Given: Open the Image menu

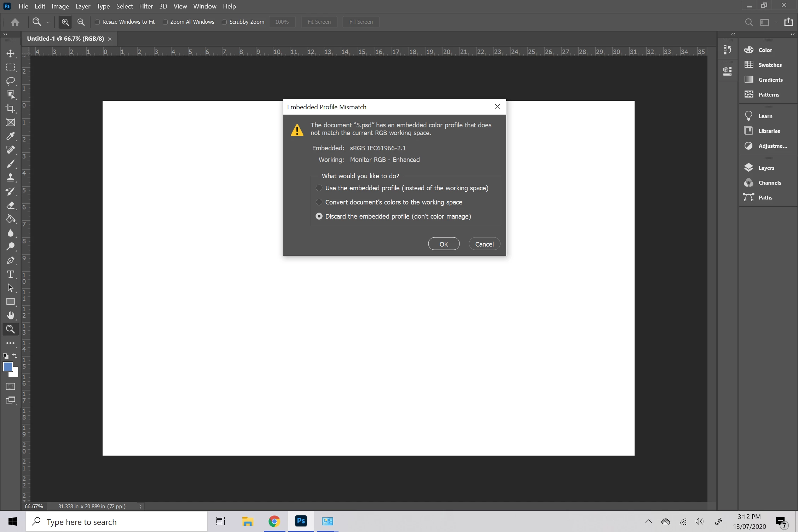Looking at the screenshot, I should tap(60, 6).
